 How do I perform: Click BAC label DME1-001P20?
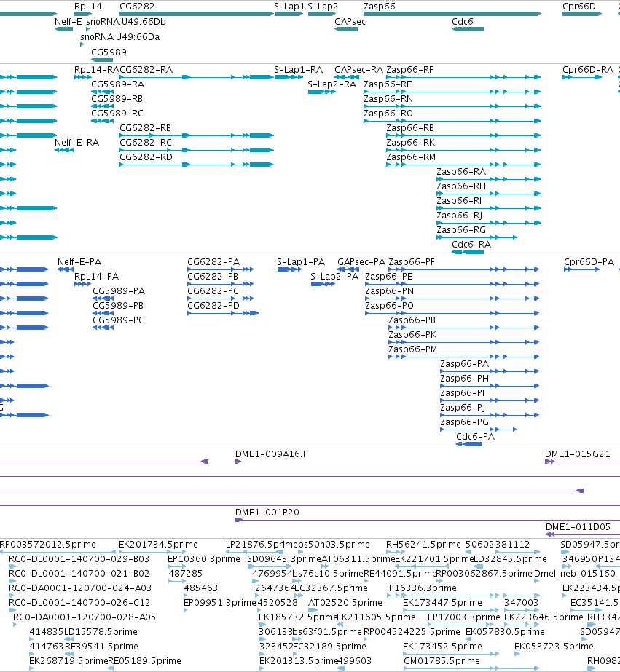[267, 513]
